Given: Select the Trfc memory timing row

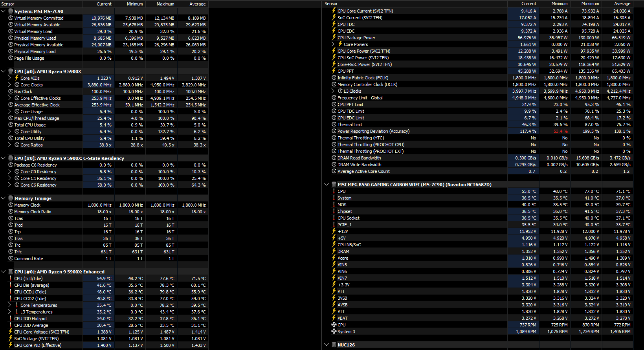Looking at the screenshot, I should tap(104, 252).
